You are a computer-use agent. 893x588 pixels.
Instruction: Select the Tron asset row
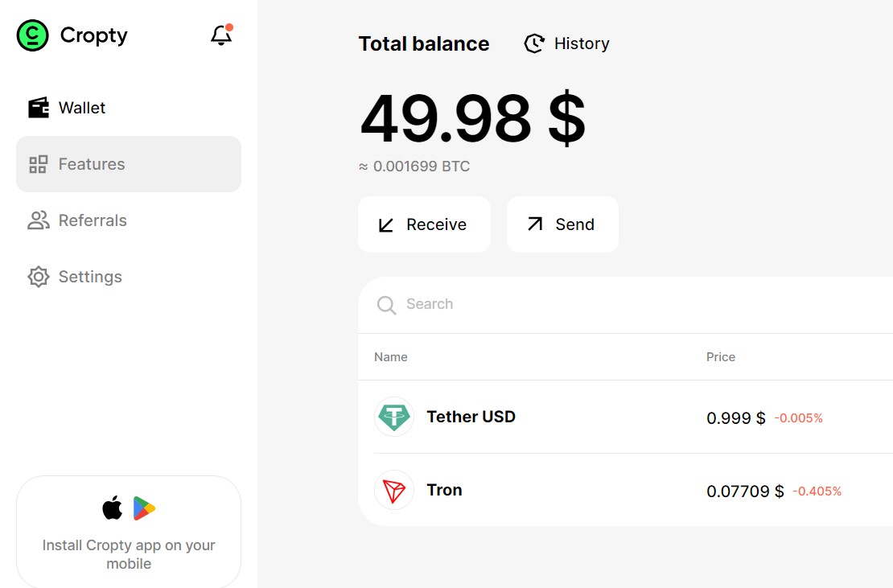[563, 490]
